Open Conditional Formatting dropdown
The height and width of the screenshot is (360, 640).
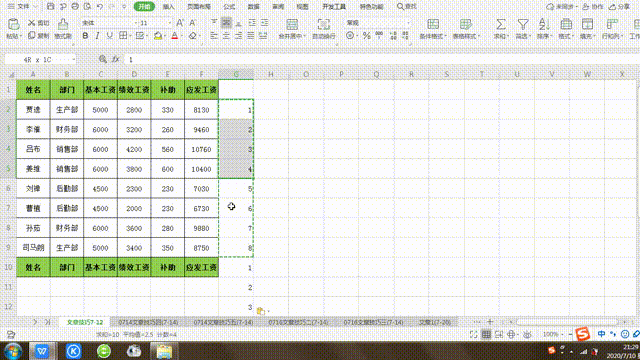(x=433, y=36)
